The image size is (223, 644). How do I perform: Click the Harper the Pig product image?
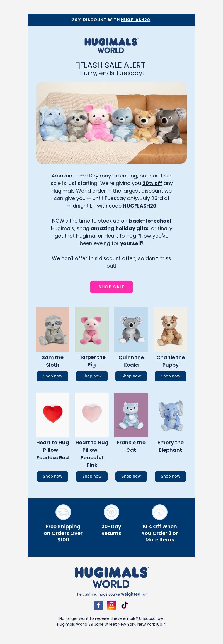point(92,329)
